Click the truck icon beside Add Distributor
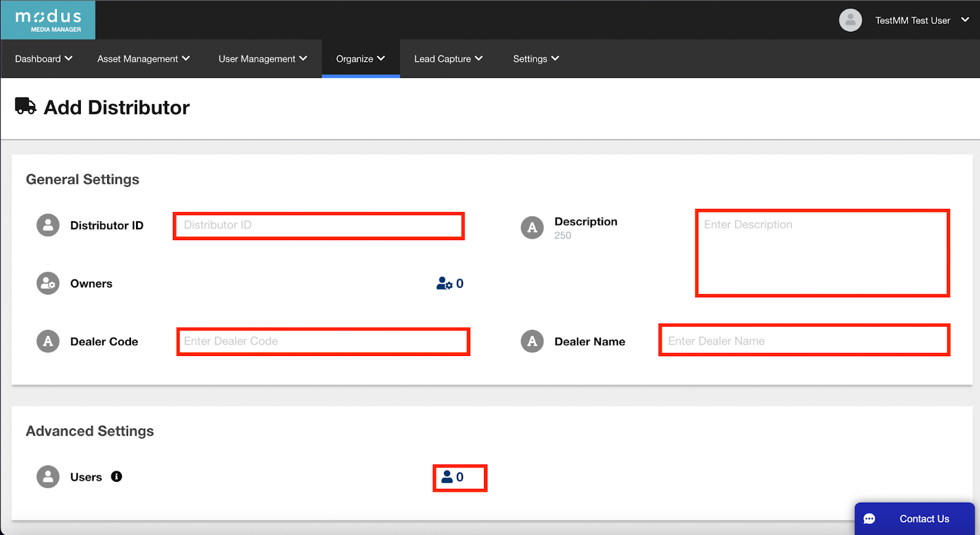This screenshot has height=535, width=980. pos(26,106)
